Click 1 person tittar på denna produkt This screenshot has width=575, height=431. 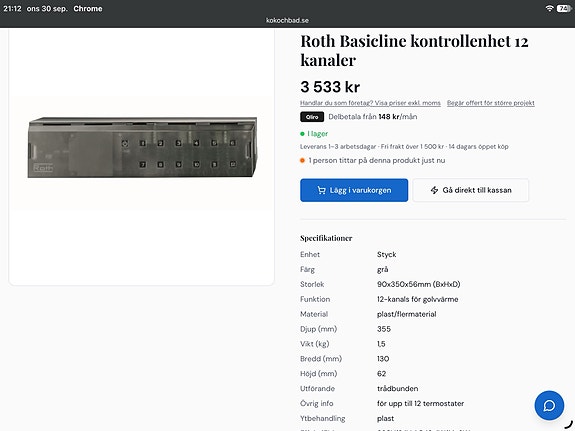coord(373,161)
